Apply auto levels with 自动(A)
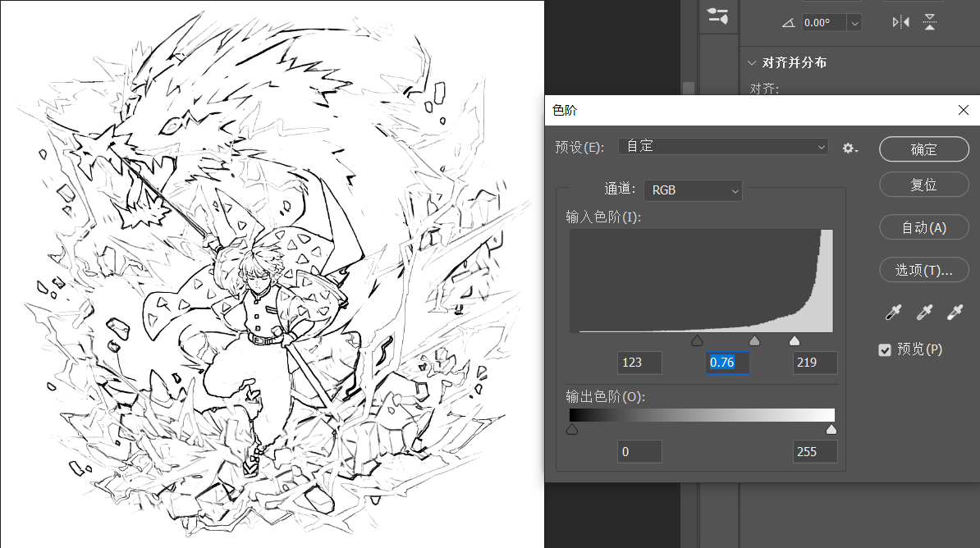The width and height of the screenshot is (980, 548). coord(923,227)
